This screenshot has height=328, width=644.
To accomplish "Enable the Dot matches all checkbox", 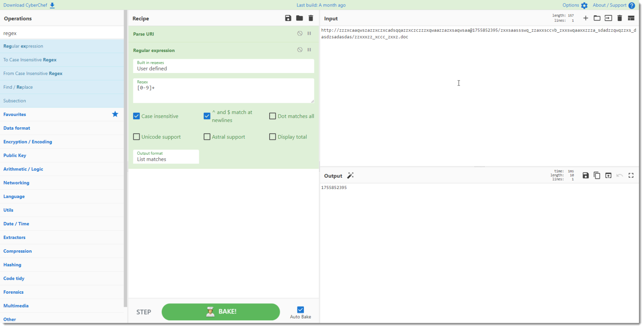I will tap(272, 116).
